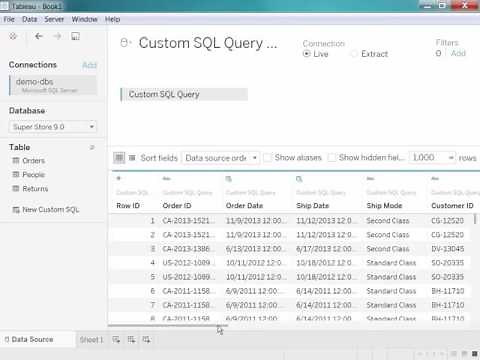
Task: Click the search icon in Table section
Action: click(92, 147)
